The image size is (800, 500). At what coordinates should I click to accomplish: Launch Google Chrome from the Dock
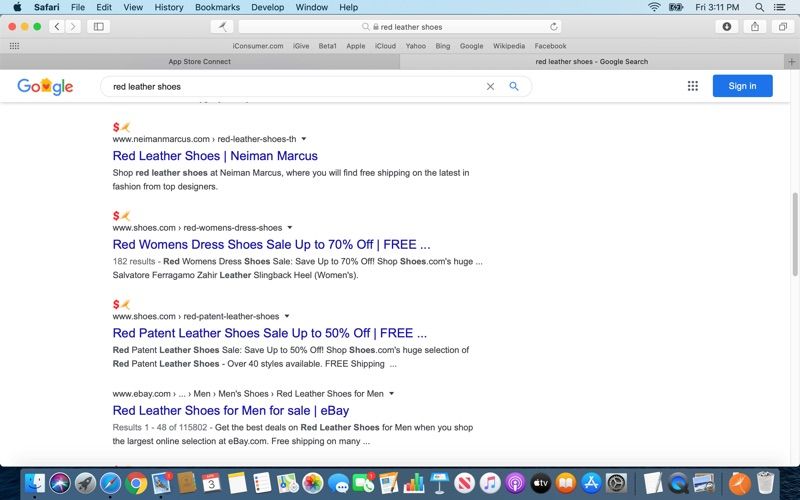136,483
